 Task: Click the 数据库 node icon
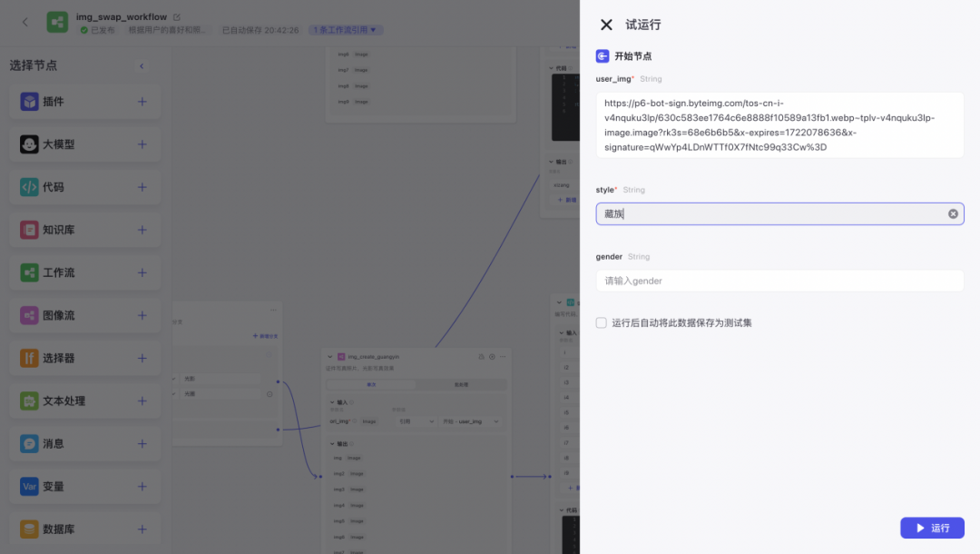click(29, 529)
